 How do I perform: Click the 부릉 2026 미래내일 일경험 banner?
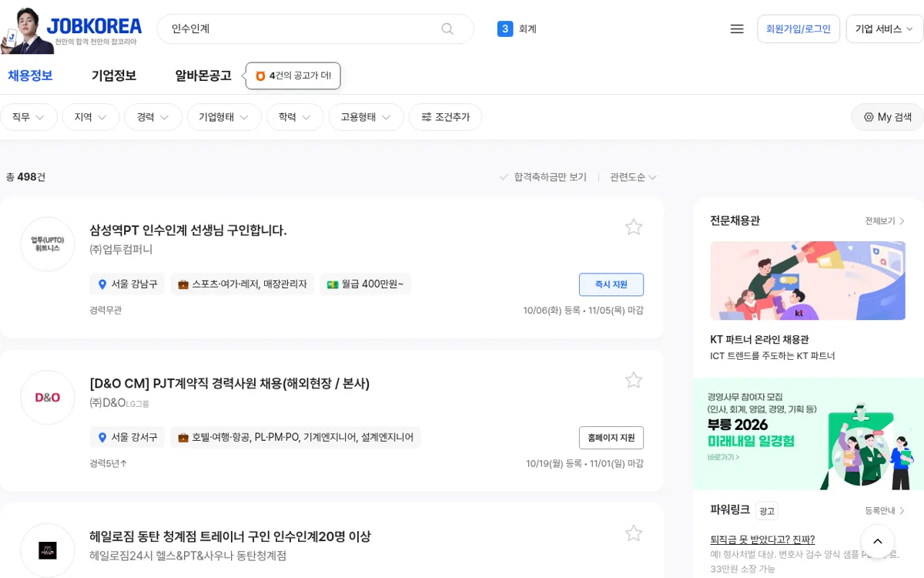point(808,434)
